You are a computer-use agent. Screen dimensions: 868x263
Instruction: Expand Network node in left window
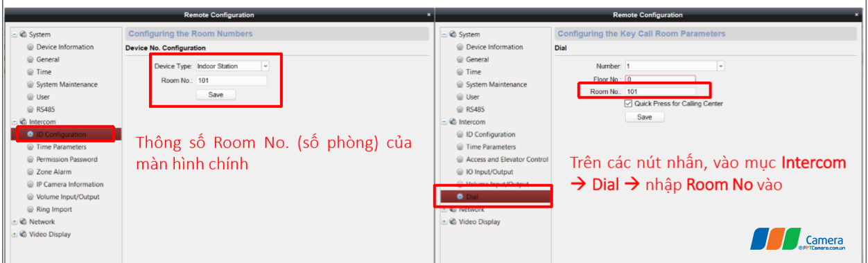(x=15, y=221)
